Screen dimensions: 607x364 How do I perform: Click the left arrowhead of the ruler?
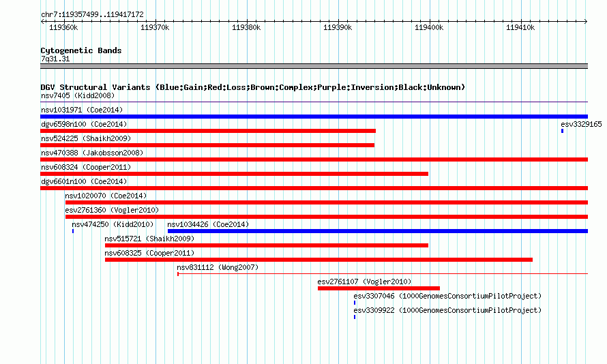point(42,22)
